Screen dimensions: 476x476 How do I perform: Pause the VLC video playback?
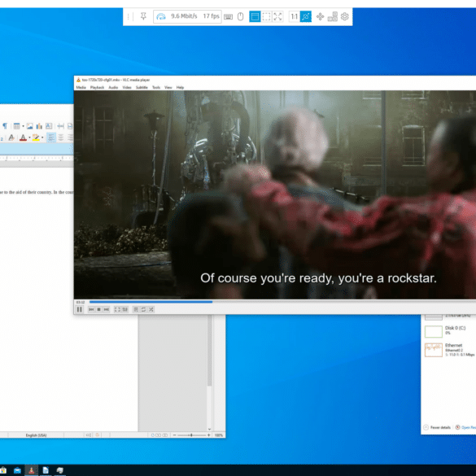(x=80, y=309)
